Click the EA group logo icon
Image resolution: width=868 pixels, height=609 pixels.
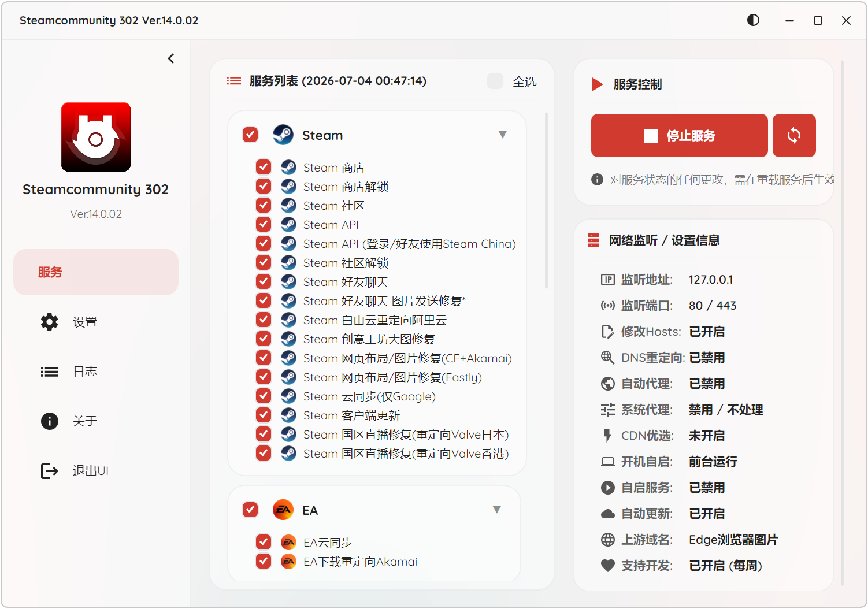283,510
